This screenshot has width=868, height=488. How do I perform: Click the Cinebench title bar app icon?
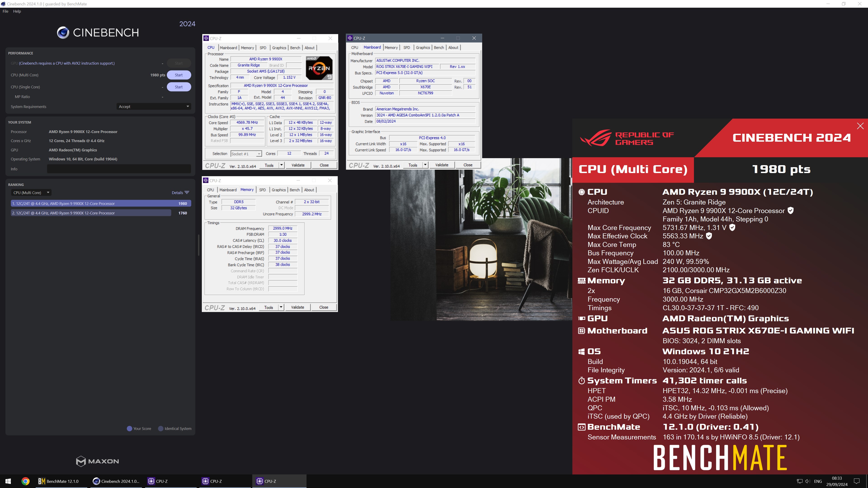pyautogui.click(x=3, y=4)
